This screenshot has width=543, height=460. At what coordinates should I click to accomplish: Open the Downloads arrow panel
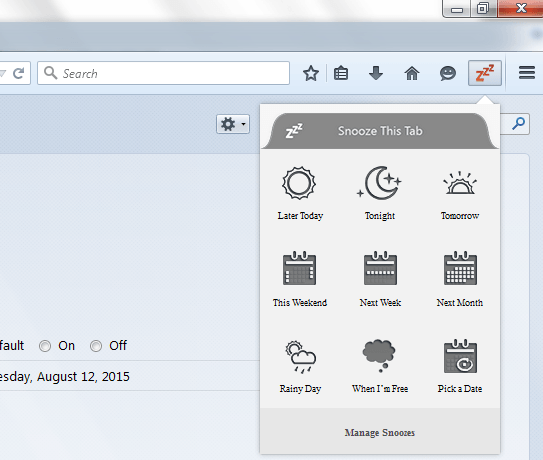[x=376, y=73]
